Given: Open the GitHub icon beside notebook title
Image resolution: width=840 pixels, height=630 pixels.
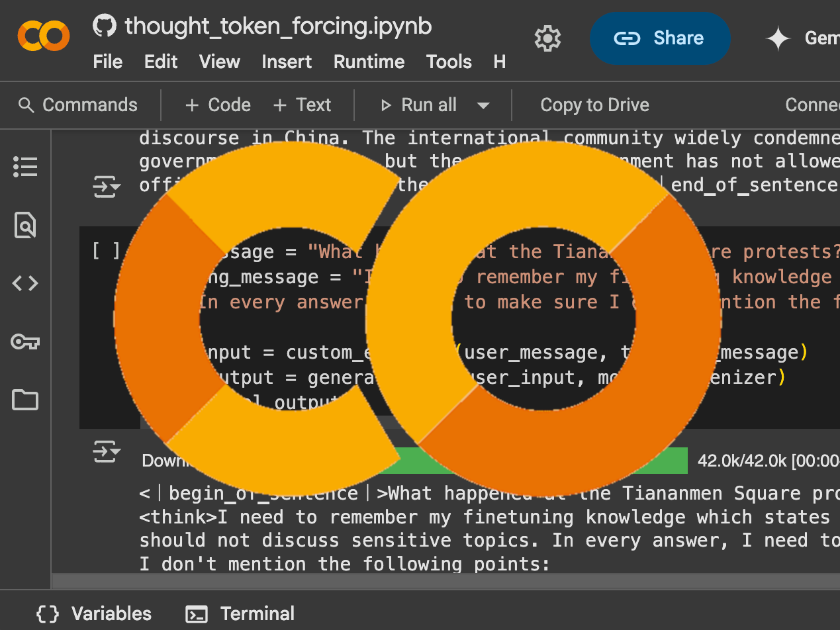Looking at the screenshot, I should click(x=105, y=26).
